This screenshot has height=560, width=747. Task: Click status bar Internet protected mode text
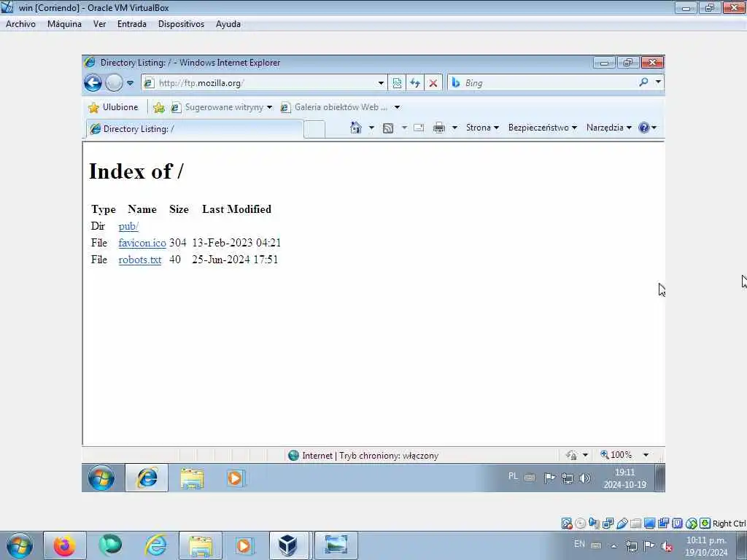click(x=370, y=455)
